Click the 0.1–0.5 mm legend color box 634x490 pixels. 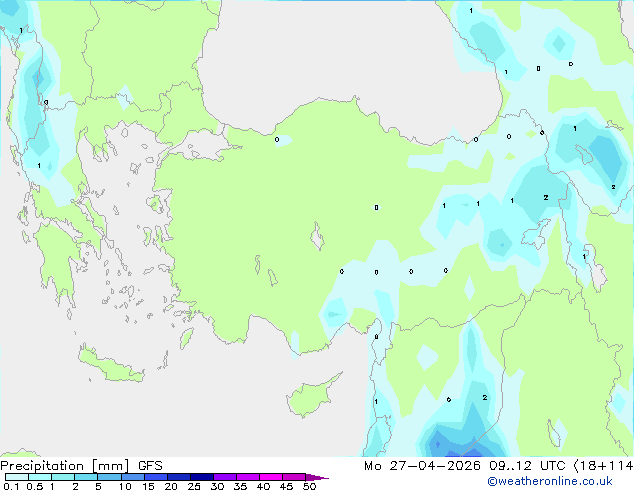(x=17, y=477)
